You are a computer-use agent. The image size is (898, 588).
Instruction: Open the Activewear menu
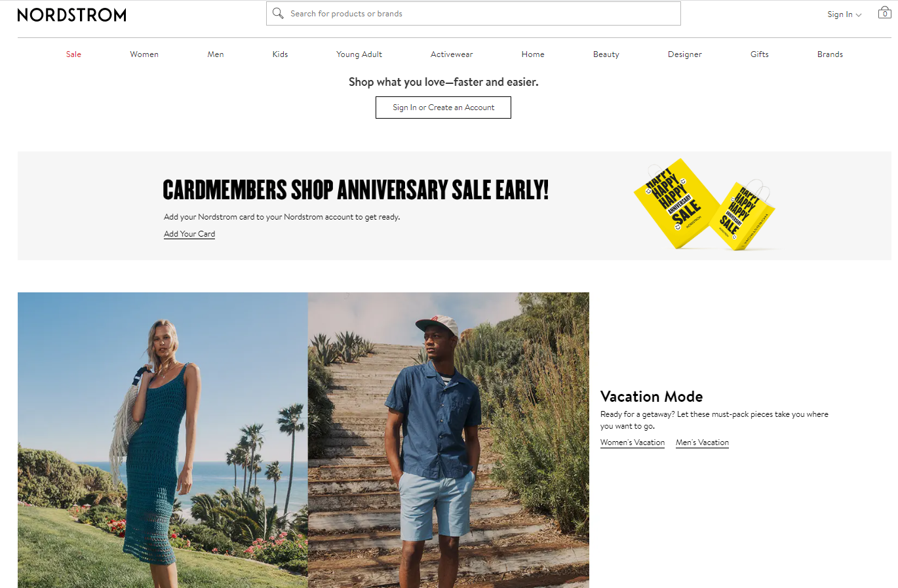452,54
